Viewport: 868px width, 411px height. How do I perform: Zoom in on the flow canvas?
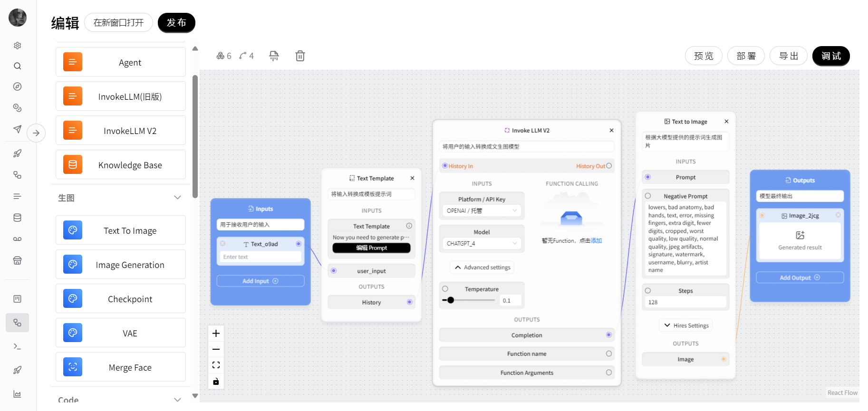pyautogui.click(x=216, y=334)
